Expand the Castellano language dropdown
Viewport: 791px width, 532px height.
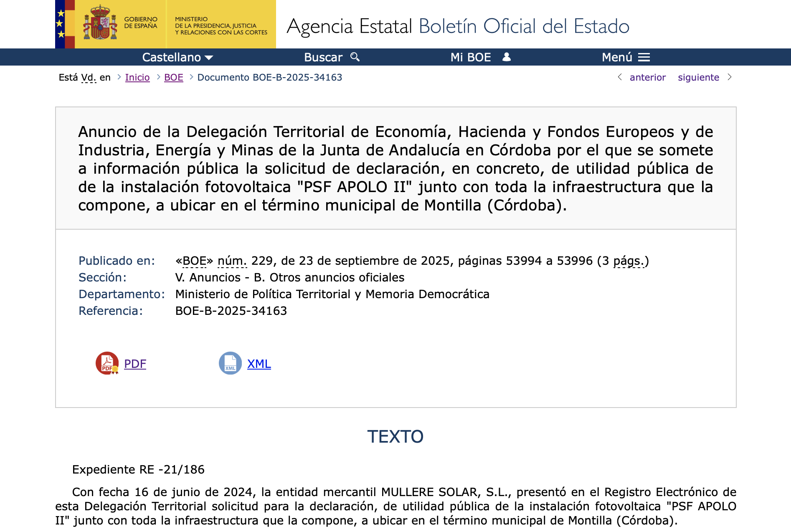[177, 57]
